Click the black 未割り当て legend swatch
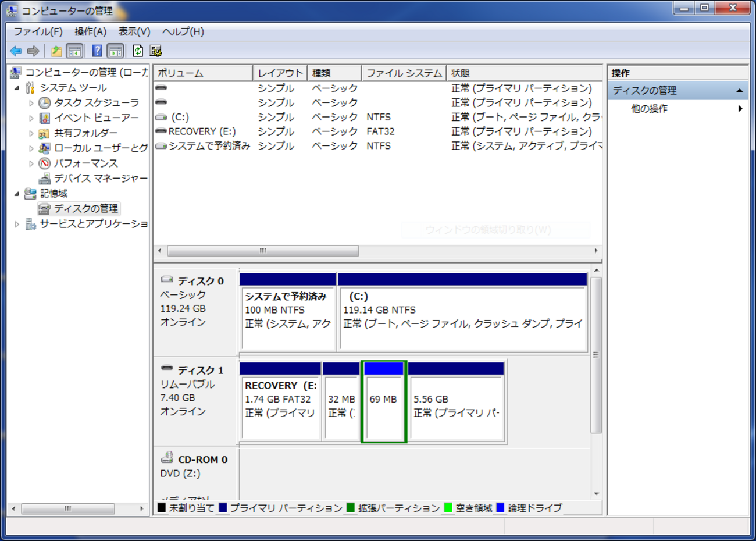756x541 pixels. click(x=162, y=508)
